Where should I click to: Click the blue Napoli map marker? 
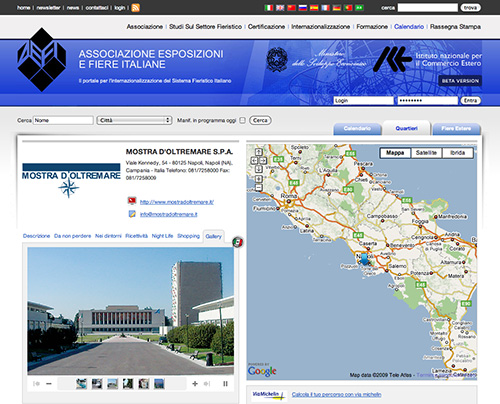pos(364,259)
